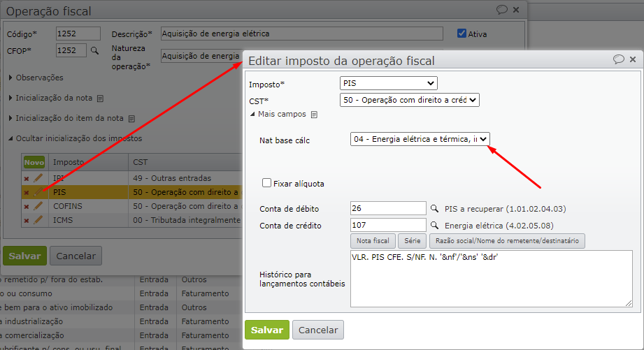Collapse the Mais campos section

278,114
